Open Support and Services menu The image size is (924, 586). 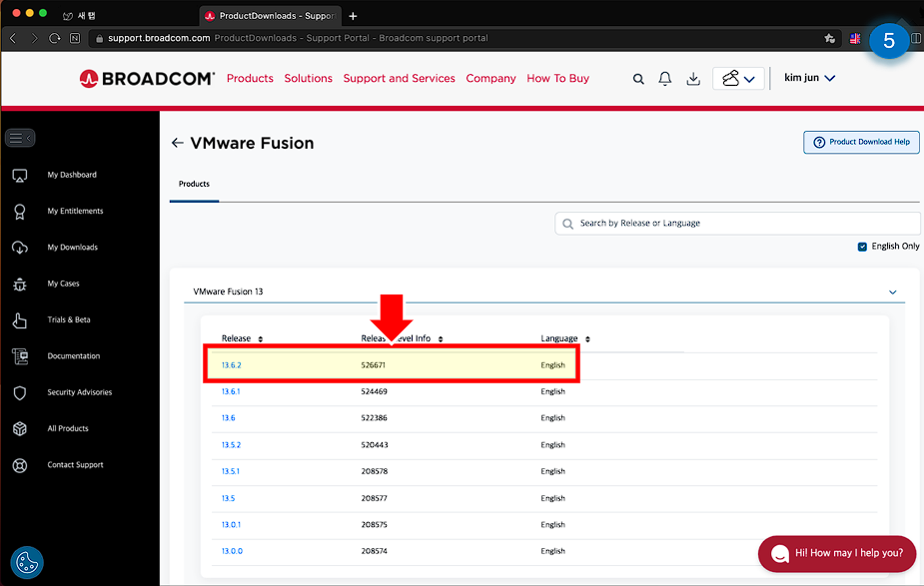tap(399, 78)
